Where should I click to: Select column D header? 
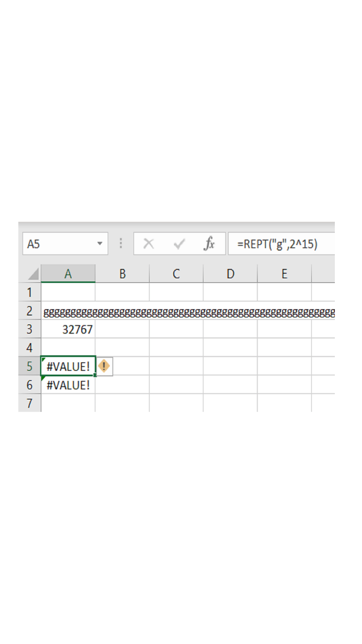tap(230, 274)
